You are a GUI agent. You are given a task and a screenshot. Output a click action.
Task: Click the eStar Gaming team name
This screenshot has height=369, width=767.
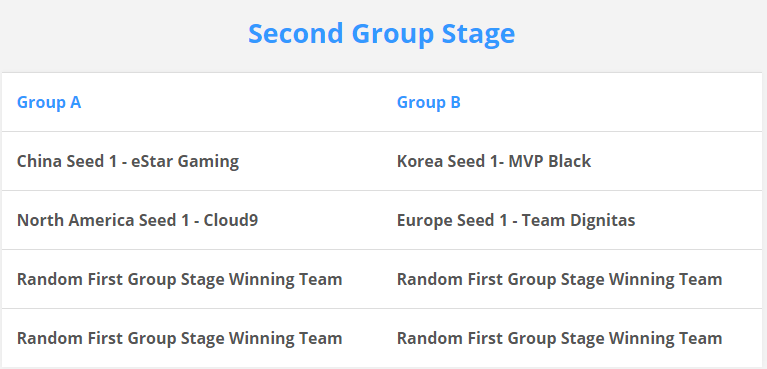point(185,161)
